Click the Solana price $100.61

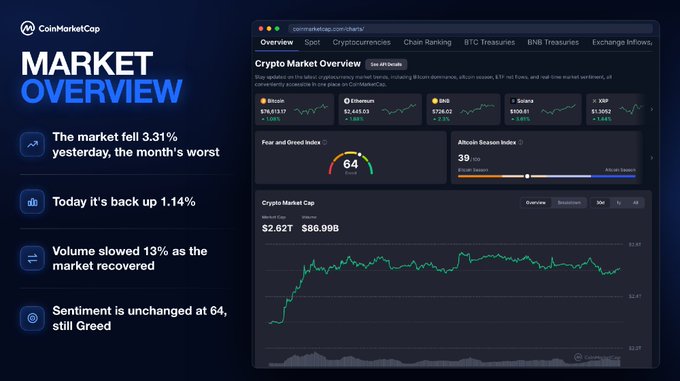coord(520,111)
